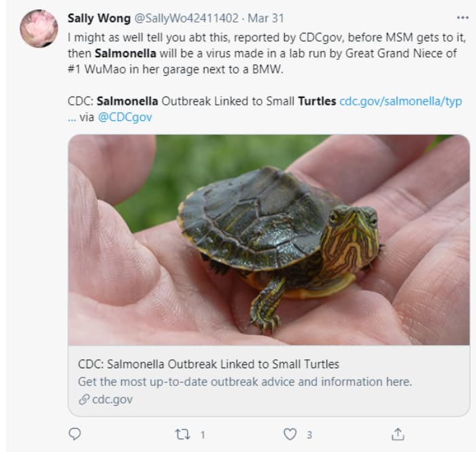Click the share upload icon

click(398, 434)
